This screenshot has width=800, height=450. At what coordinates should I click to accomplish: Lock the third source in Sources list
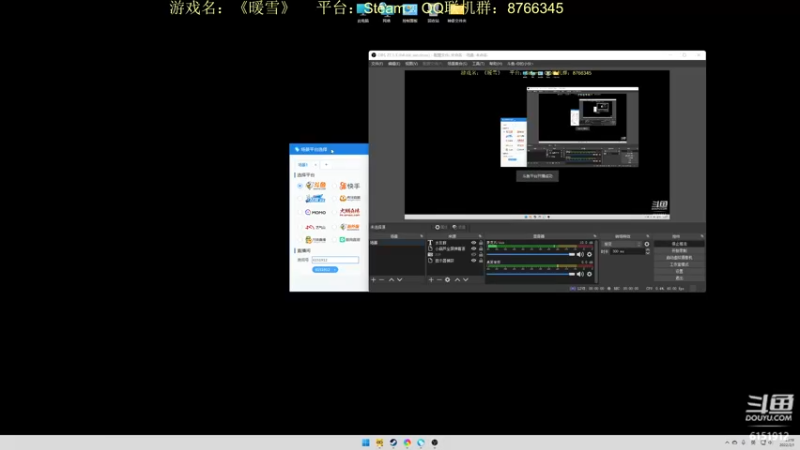point(481,255)
